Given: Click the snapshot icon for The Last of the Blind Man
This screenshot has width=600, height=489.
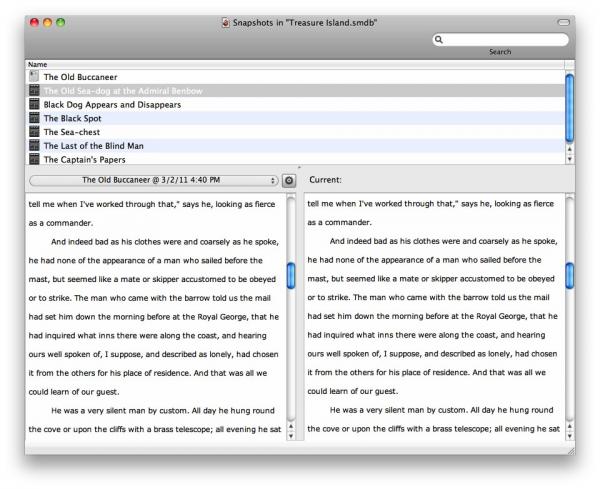Looking at the screenshot, I should [34, 145].
